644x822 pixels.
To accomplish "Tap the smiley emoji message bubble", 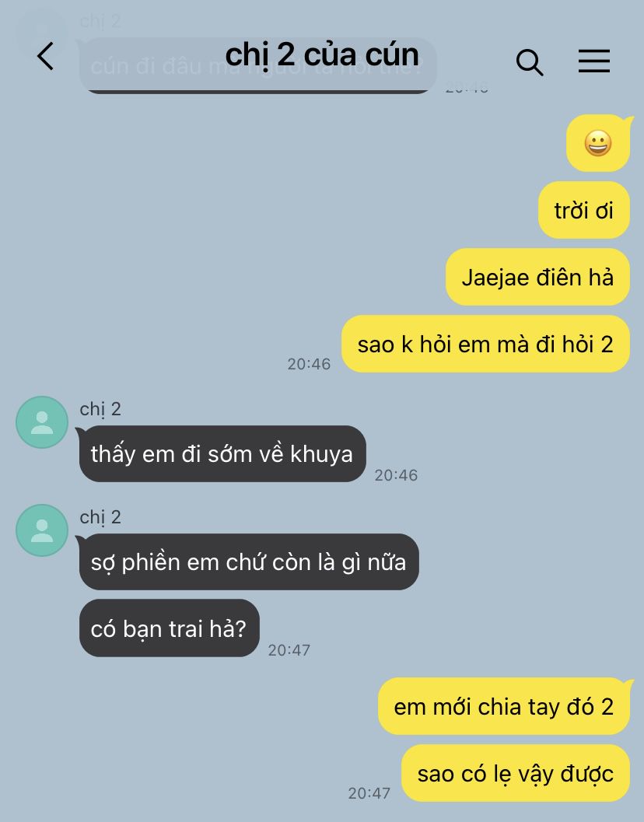I will [598, 143].
